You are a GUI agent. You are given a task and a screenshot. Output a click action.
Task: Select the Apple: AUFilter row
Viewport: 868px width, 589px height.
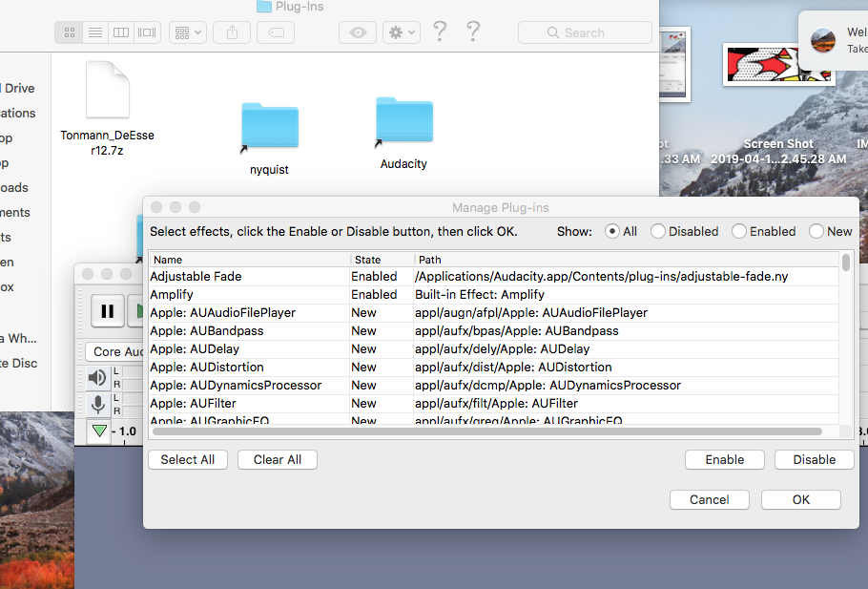point(494,404)
